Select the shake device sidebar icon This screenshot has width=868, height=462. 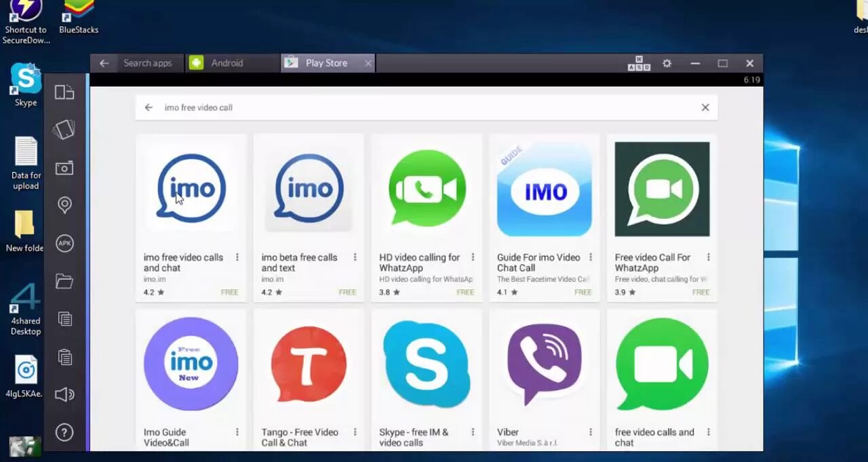(x=64, y=130)
